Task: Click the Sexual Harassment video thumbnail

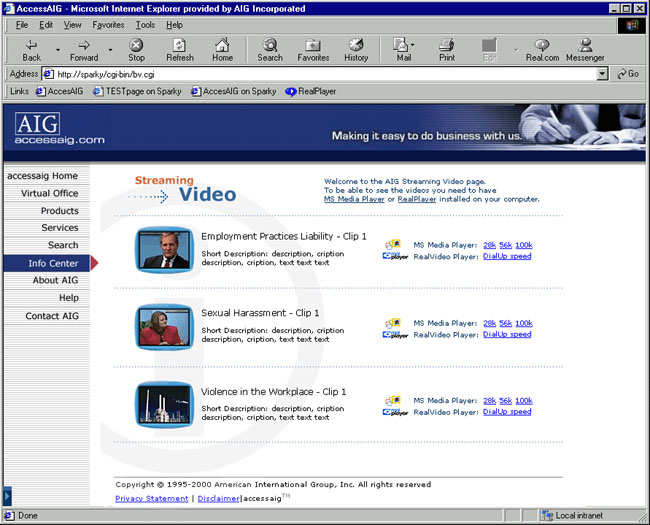Action: tap(164, 327)
